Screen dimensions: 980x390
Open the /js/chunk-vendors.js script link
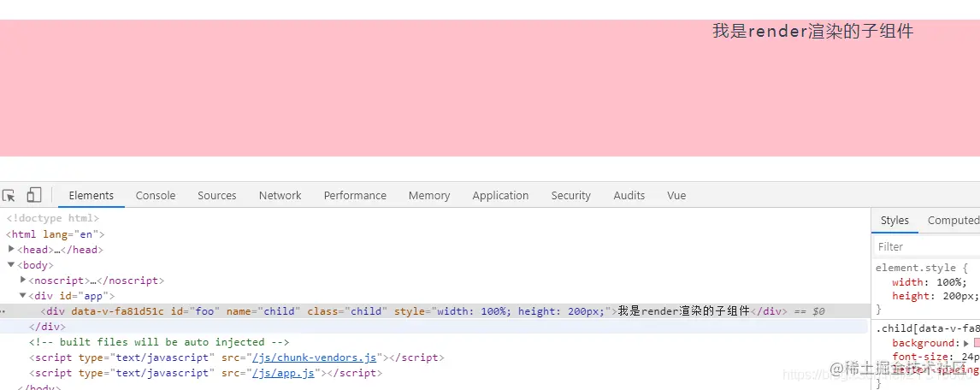(x=315, y=357)
